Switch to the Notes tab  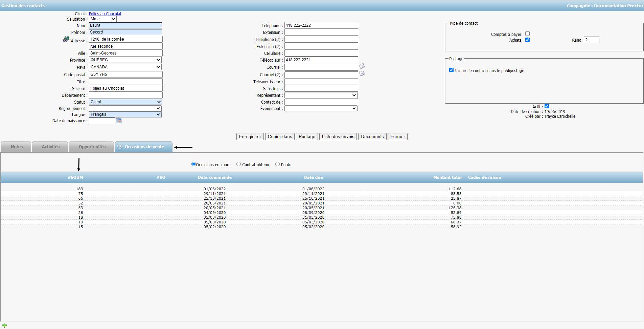point(16,147)
